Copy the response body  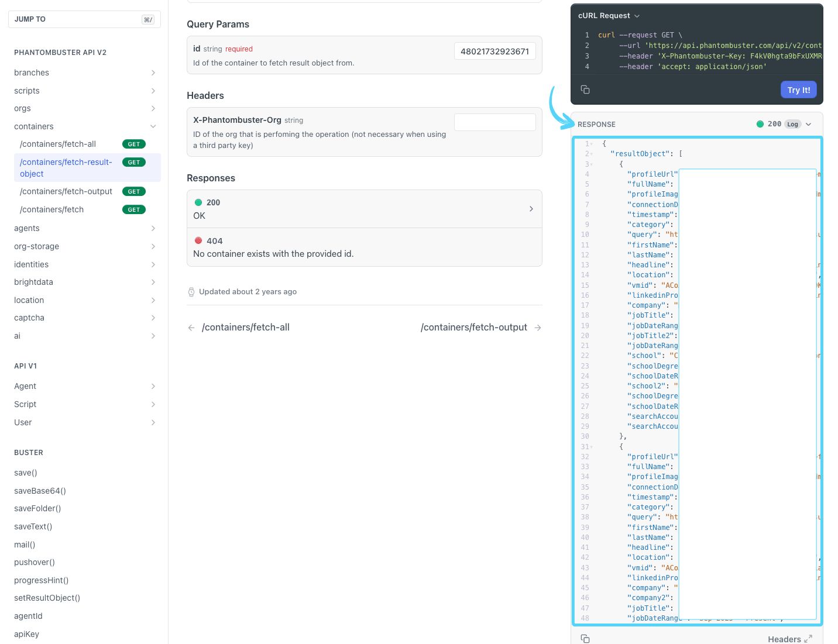tap(585, 639)
